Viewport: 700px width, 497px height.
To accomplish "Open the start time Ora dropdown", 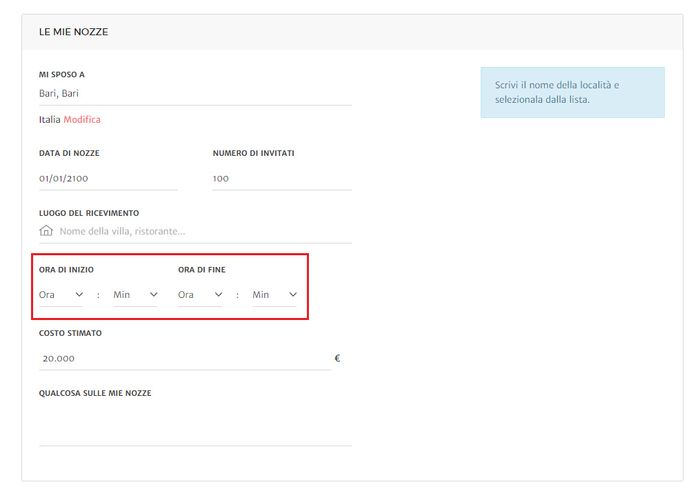I will pyautogui.click(x=61, y=295).
